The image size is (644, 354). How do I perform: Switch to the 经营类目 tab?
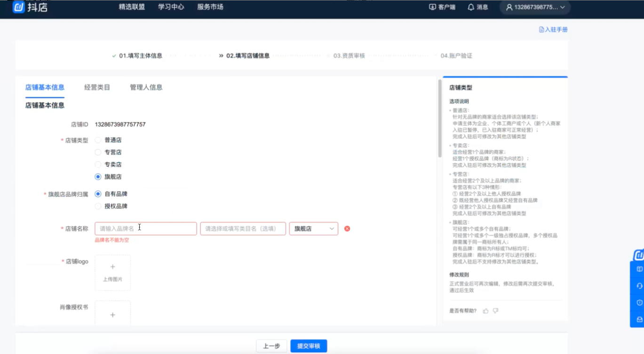click(97, 87)
